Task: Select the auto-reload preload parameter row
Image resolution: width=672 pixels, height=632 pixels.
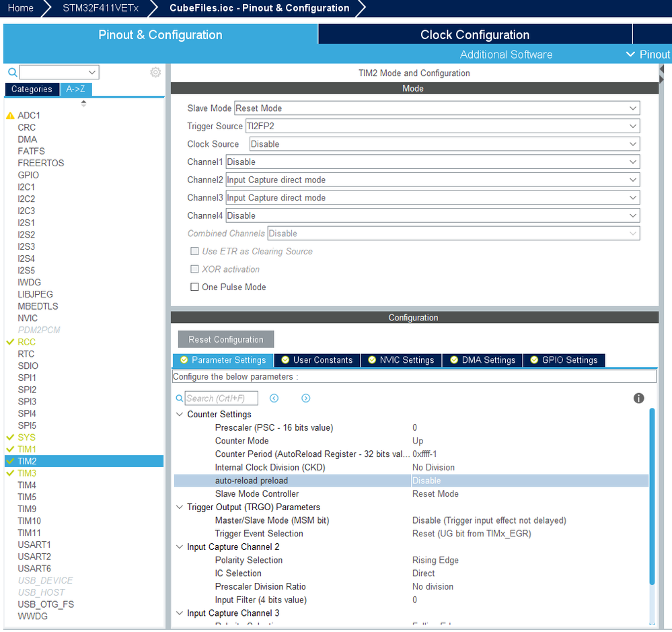Action: coord(411,481)
